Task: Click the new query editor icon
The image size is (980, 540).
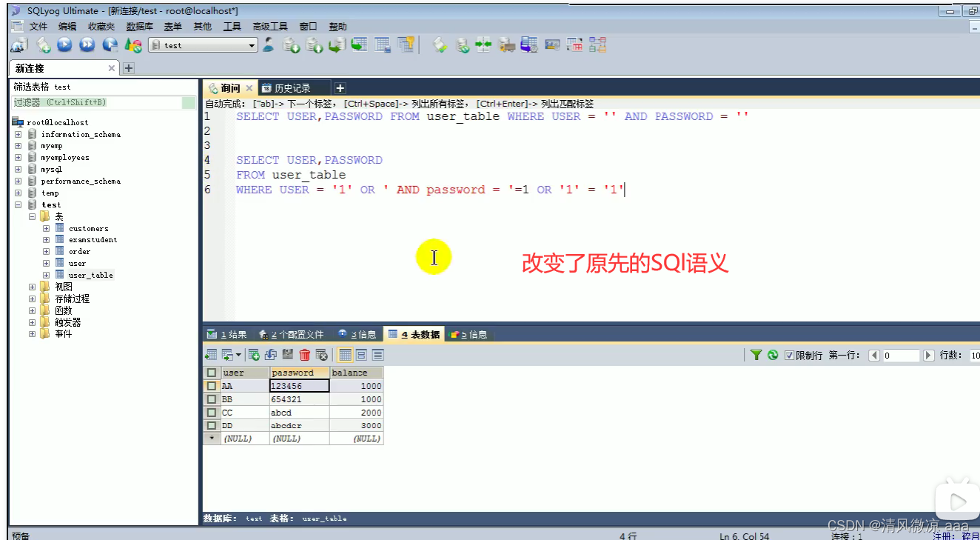Action: coord(44,45)
